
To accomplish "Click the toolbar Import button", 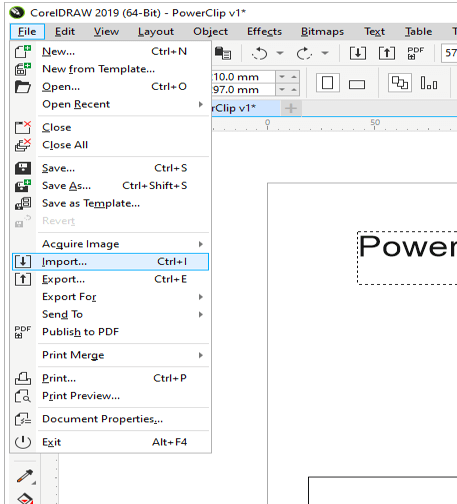I will pos(358,53).
